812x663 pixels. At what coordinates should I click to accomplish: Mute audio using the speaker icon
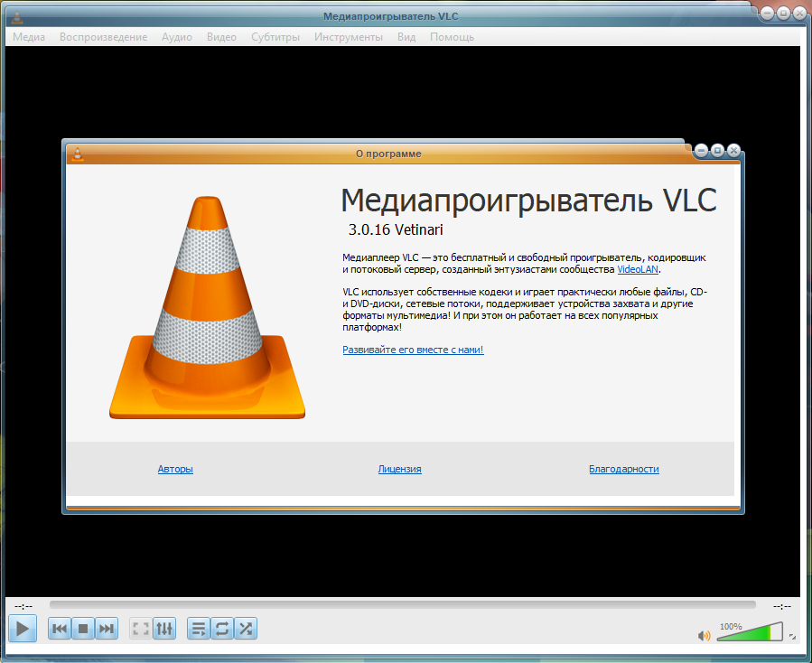(x=704, y=636)
